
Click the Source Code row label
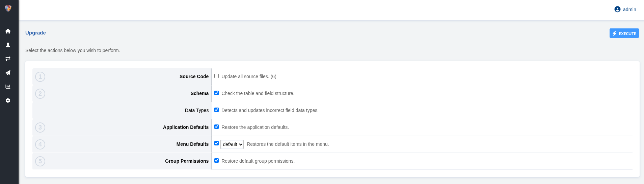coord(194,76)
